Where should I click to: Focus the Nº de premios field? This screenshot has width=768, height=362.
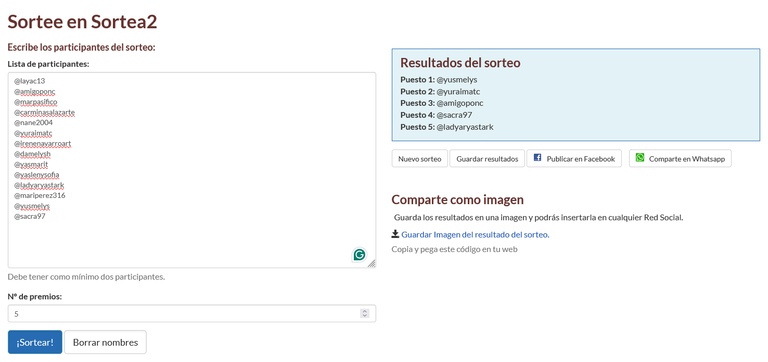click(x=192, y=314)
